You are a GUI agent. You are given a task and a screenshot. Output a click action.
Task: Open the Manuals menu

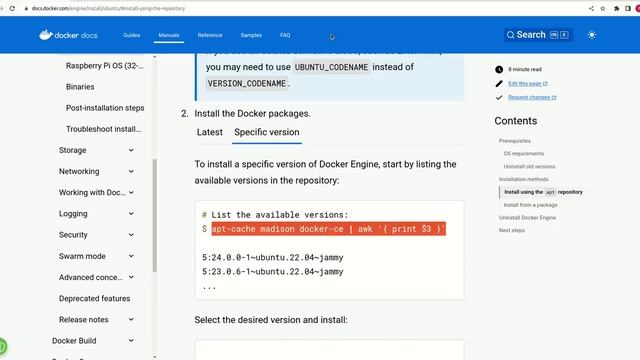[x=169, y=35]
